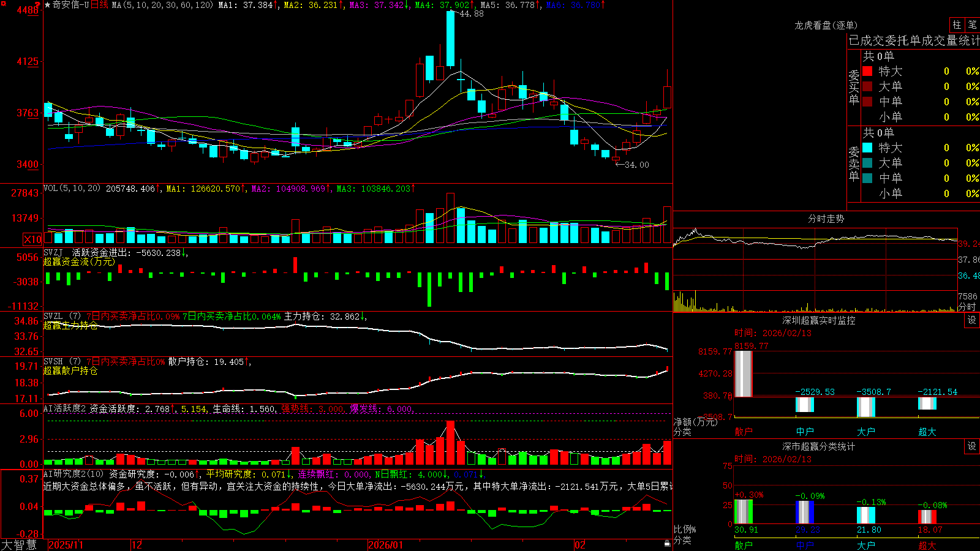Switch to 柱 bar display mode

click(x=957, y=24)
